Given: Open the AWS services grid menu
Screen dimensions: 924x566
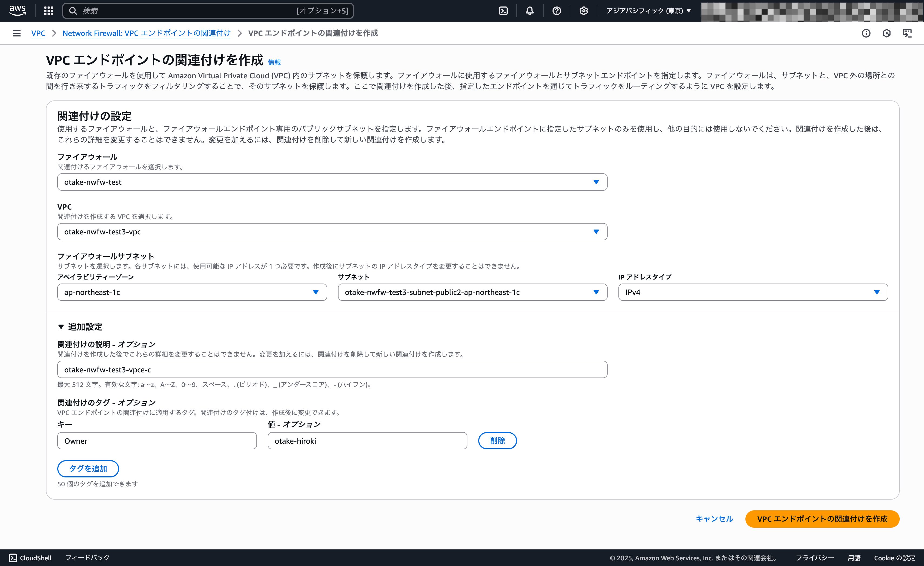Looking at the screenshot, I should [x=48, y=11].
